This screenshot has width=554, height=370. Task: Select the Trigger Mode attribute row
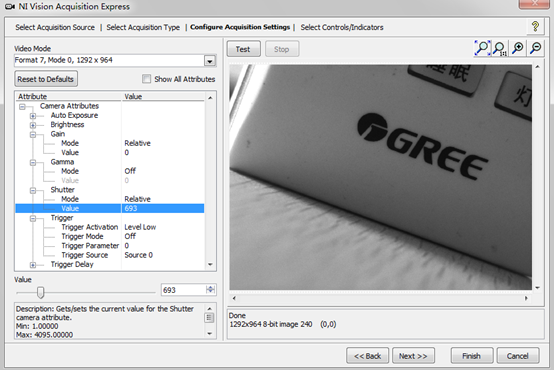110,236
